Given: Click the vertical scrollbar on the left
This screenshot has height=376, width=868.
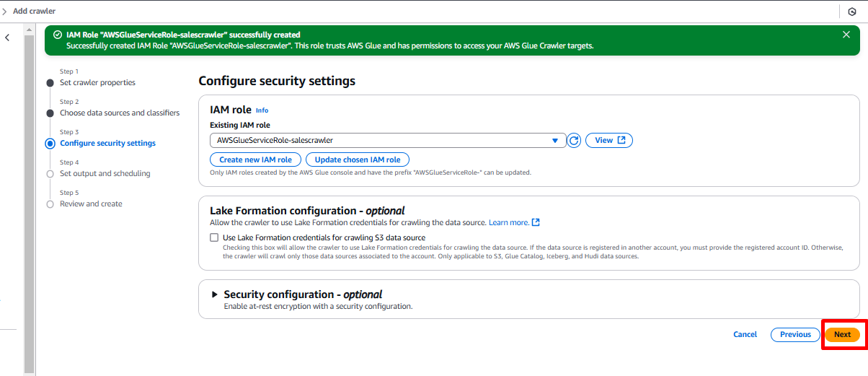Looking at the screenshot, I should point(29,202).
